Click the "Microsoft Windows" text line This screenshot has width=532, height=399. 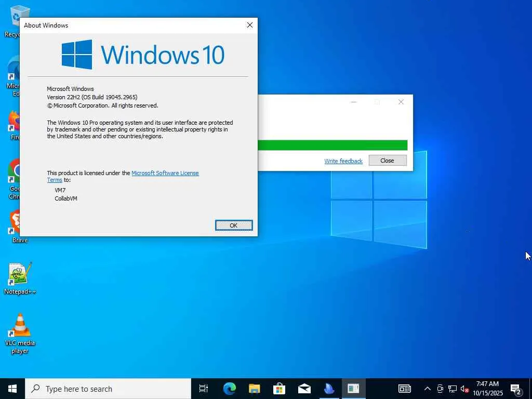[70, 89]
